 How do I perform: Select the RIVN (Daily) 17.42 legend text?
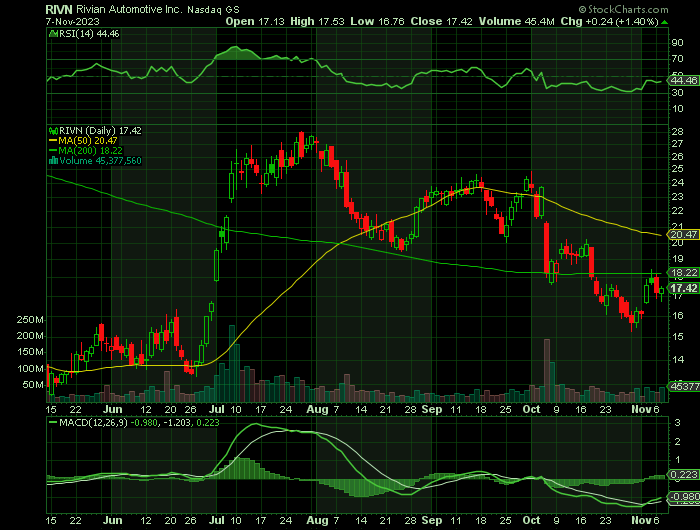point(100,130)
